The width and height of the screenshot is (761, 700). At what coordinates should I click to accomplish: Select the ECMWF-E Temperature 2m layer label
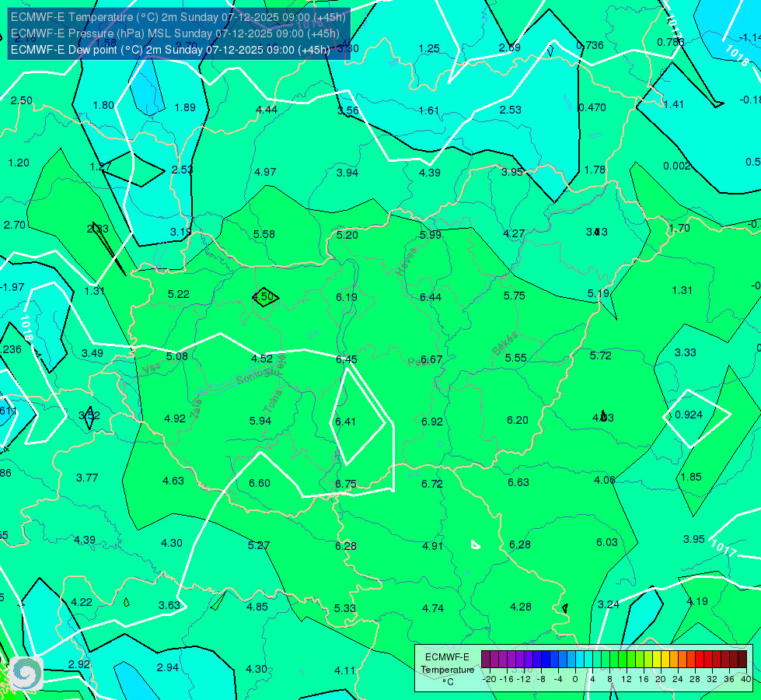click(178, 17)
